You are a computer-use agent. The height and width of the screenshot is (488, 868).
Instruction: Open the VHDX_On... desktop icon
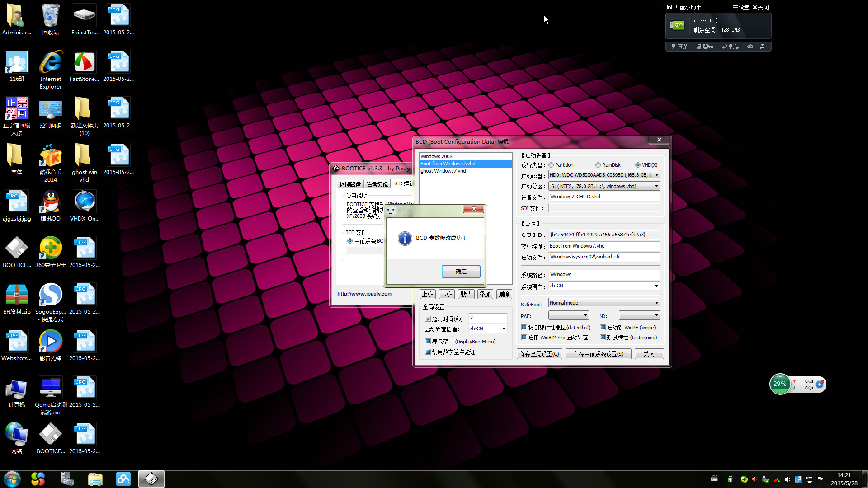pos(85,206)
